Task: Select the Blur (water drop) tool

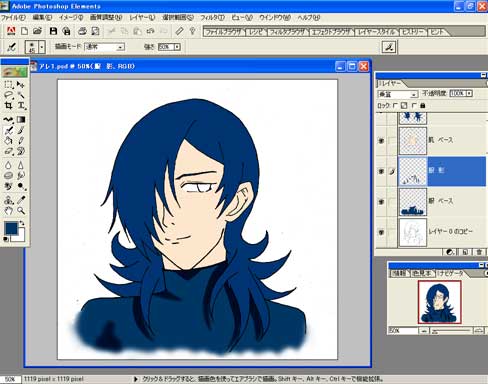Action: (x=8, y=165)
